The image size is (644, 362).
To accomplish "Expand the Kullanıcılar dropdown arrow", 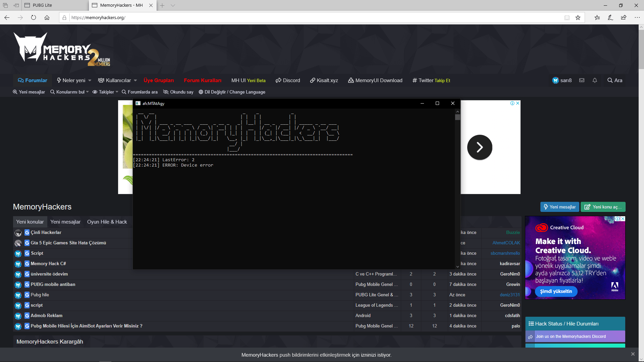I will coord(136,80).
